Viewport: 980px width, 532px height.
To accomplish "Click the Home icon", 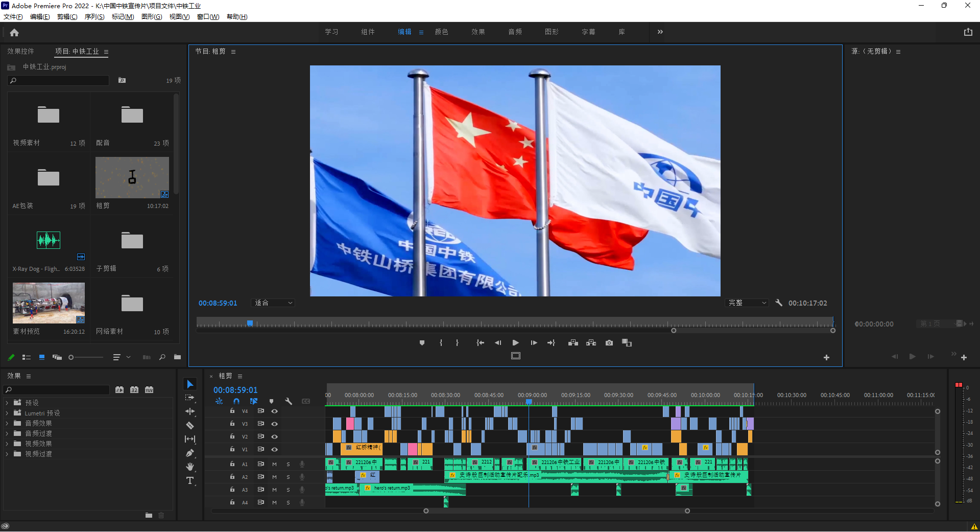I will click(x=14, y=32).
